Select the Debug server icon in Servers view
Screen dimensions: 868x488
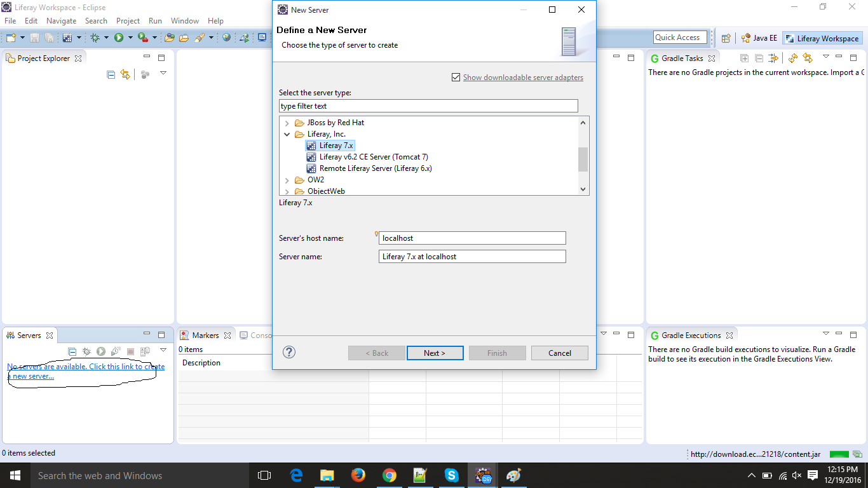point(86,351)
